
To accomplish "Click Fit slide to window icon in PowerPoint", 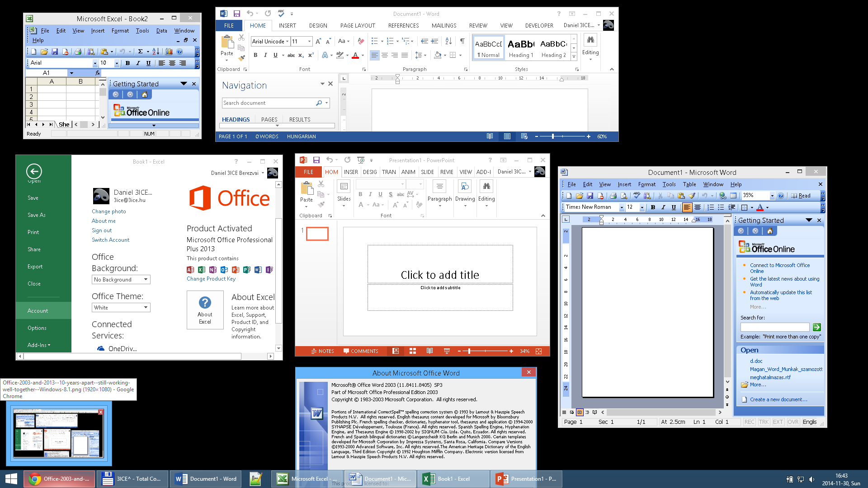I will click(538, 351).
